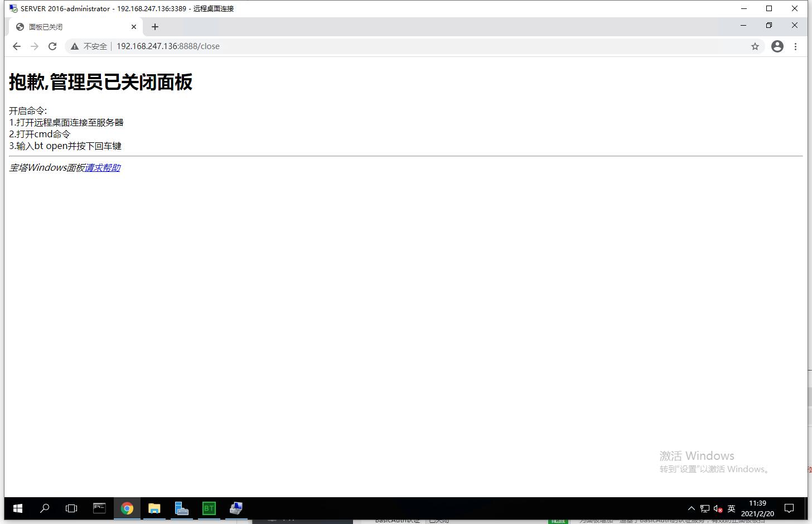Switch input language 英 indicator
812x524 pixels.
click(x=731, y=508)
